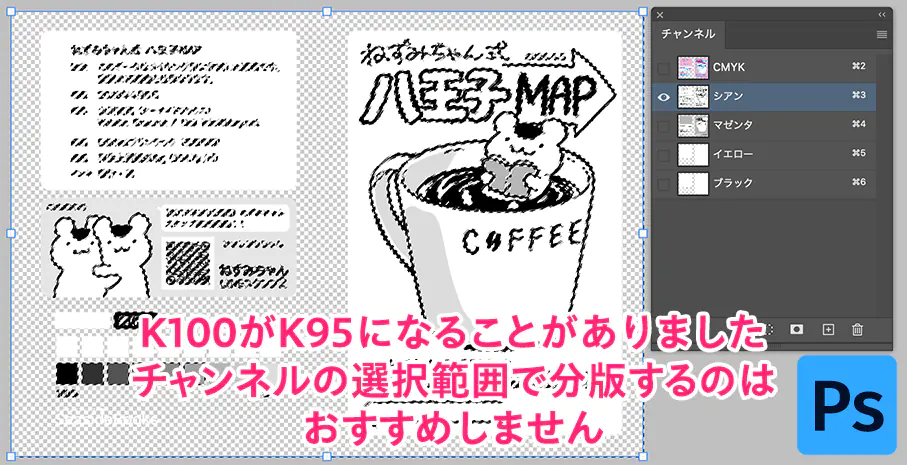The image size is (907, 465).
Task: Open the チャンネル panel options menu
Action: tap(881, 34)
